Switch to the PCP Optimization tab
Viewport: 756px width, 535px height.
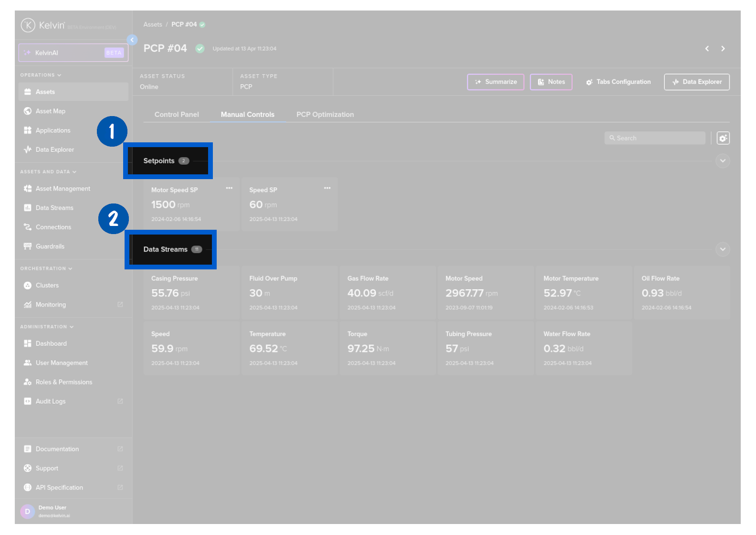tap(325, 115)
